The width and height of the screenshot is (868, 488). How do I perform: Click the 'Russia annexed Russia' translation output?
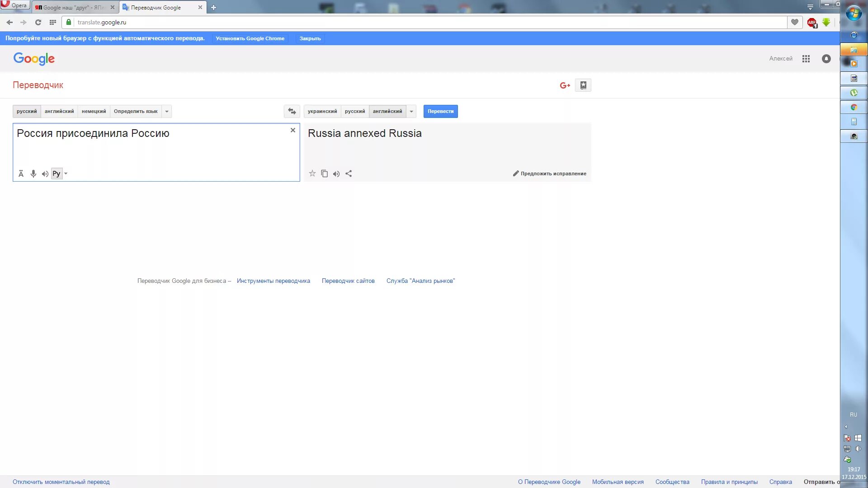point(365,133)
